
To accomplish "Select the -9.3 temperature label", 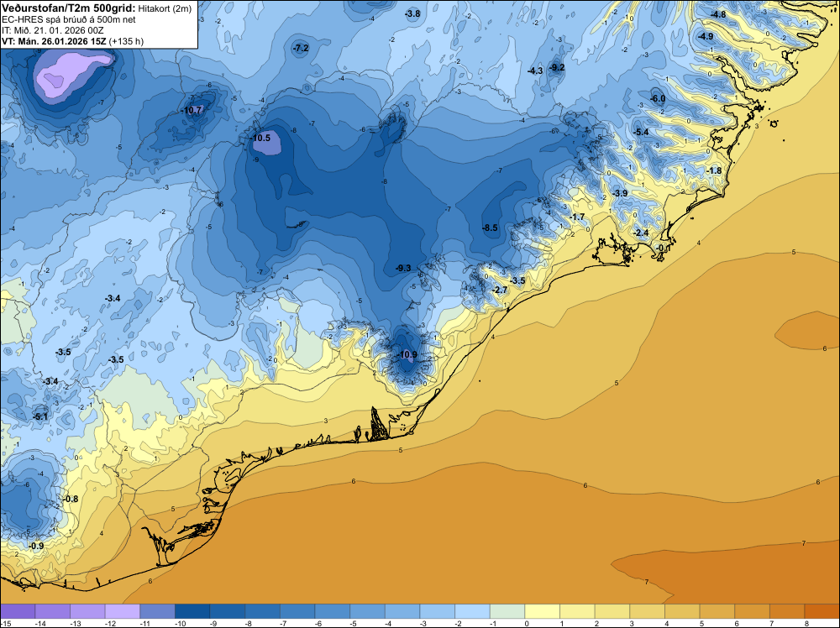I will pos(403,268).
